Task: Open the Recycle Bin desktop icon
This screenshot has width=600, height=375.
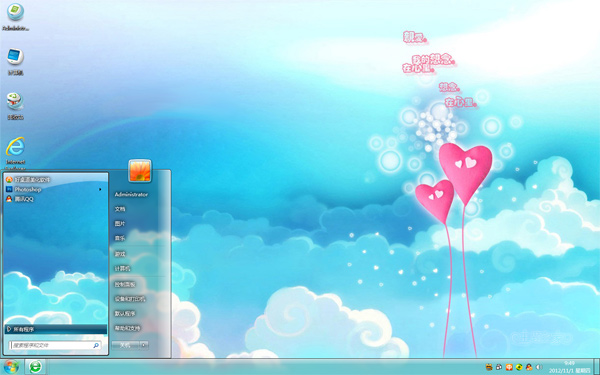Action: point(15,106)
